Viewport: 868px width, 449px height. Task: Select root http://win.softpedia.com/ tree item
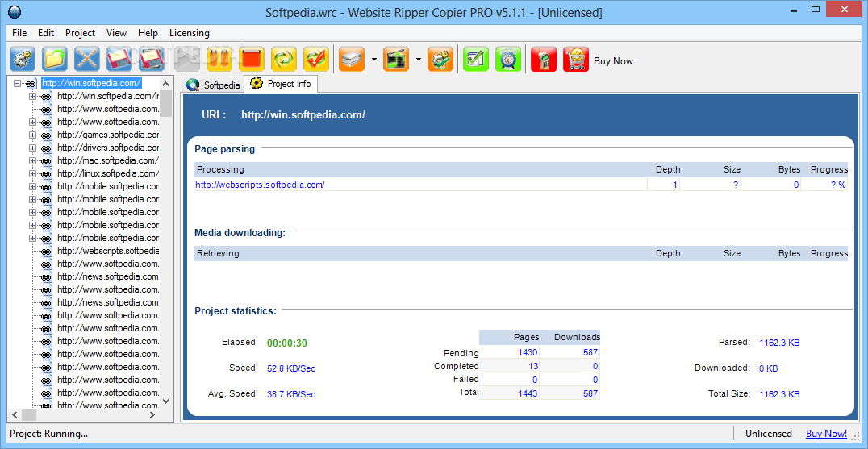click(x=91, y=84)
